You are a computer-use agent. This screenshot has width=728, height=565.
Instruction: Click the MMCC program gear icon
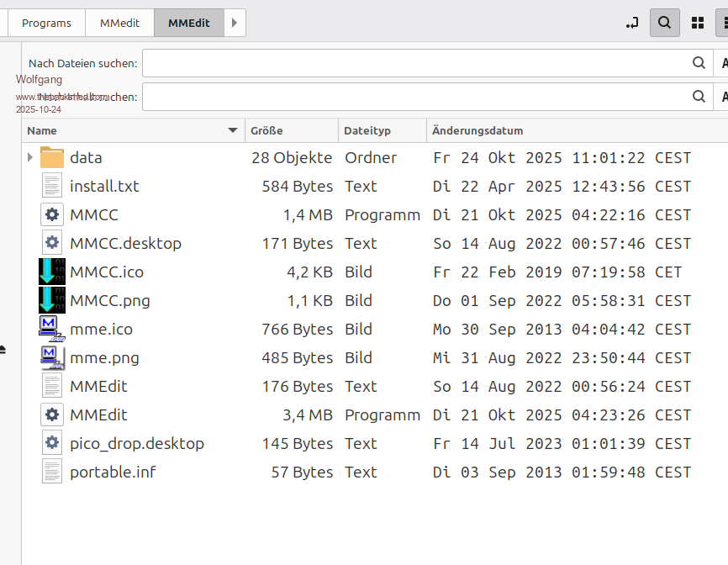click(x=52, y=215)
